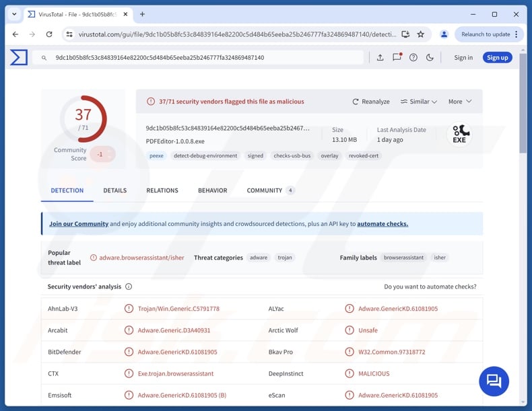
Task: Click Trojan/Win.Generic.C5791778 detection result
Action: (178, 309)
